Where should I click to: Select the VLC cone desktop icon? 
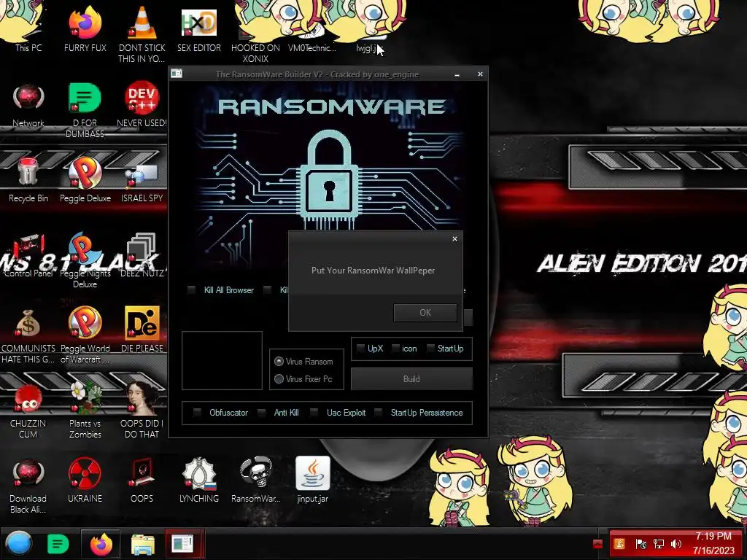[x=142, y=34]
